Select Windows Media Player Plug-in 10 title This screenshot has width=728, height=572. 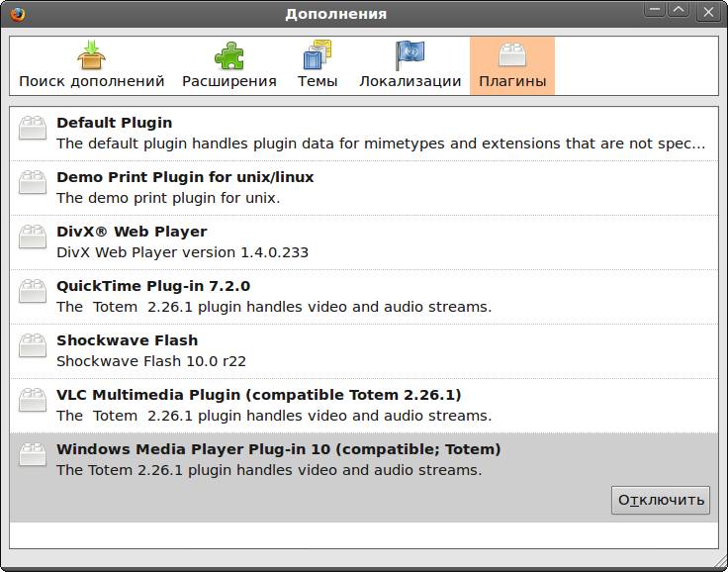(278, 449)
